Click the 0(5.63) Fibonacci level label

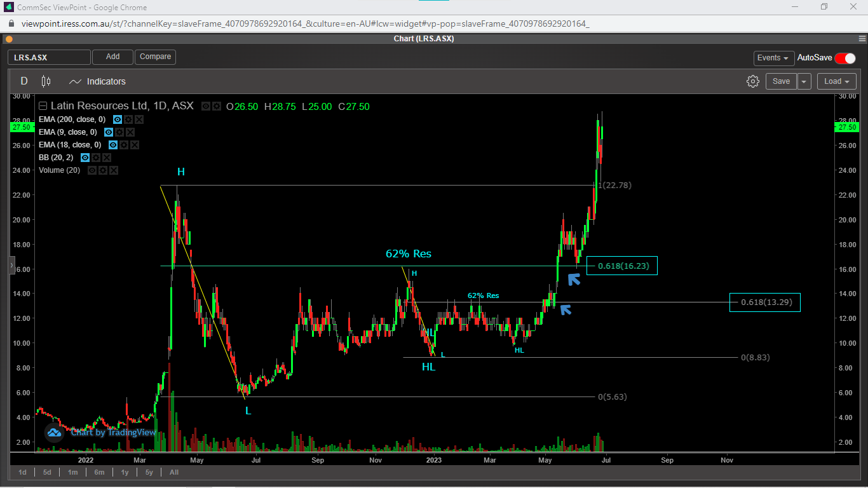[613, 397]
